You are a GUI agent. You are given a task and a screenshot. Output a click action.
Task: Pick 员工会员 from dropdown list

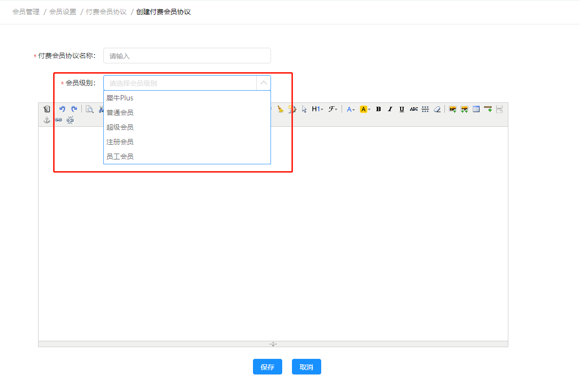click(187, 157)
